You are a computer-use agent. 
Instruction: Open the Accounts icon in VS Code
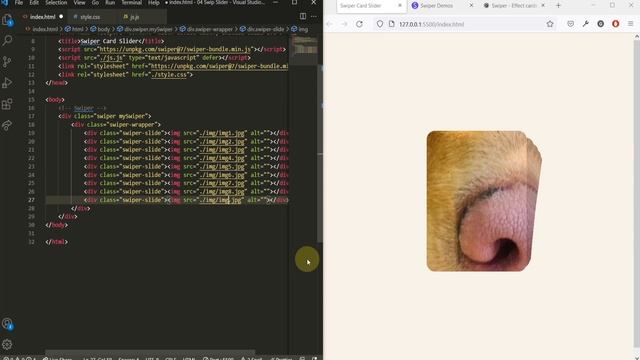point(7,324)
